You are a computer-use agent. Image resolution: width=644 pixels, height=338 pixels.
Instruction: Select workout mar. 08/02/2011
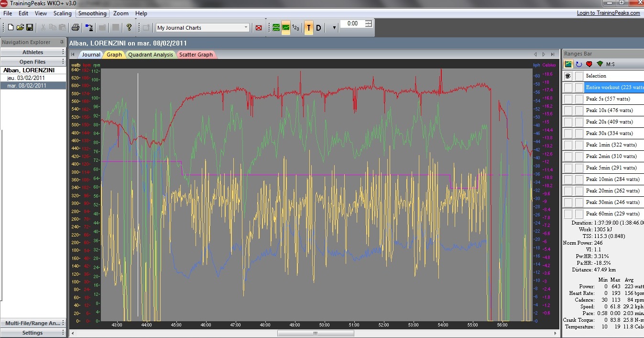pyautogui.click(x=33, y=86)
